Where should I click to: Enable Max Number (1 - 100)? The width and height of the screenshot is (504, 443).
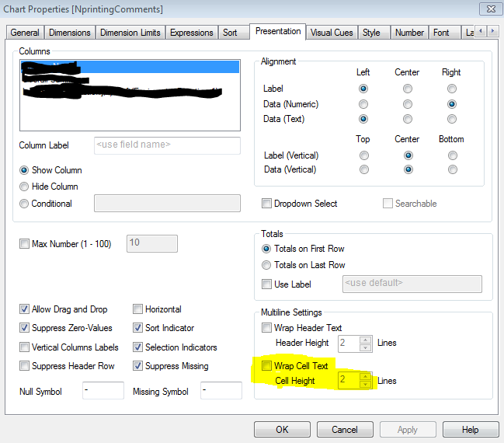24,243
